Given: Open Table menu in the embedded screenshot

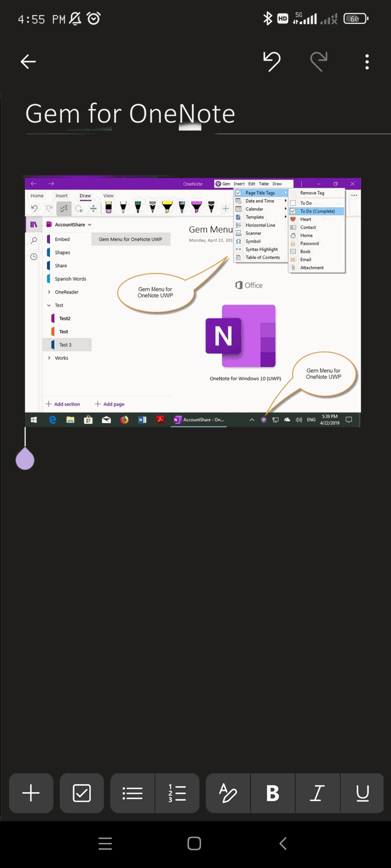Looking at the screenshot, I should [264, 184].
